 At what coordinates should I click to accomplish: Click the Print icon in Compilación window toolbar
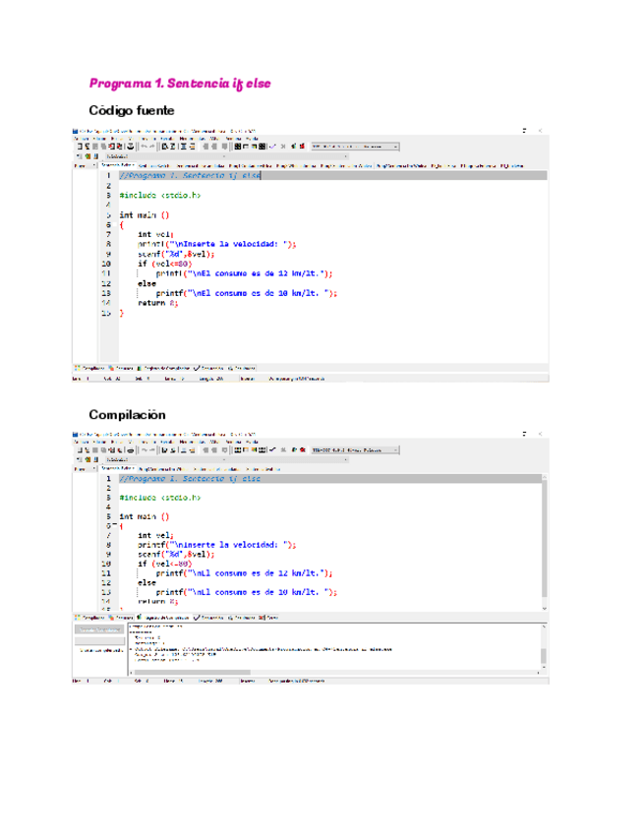129,449
